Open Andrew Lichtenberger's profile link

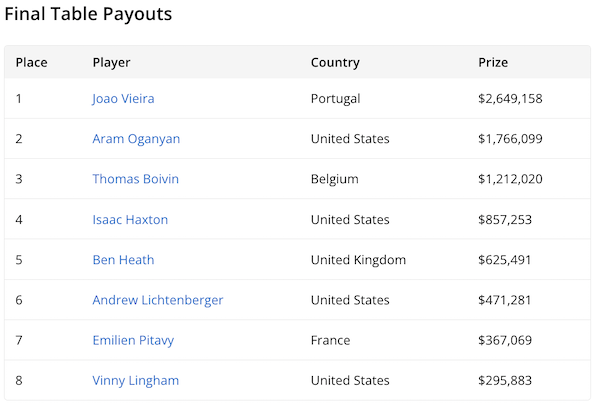(157, 300)
